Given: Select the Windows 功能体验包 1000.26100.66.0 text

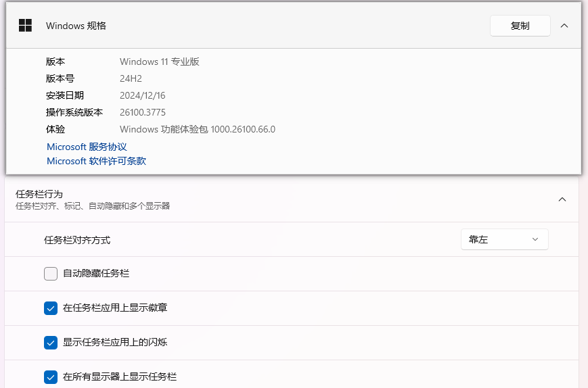Looking at the screenshot, I should [x=198, y=129].
